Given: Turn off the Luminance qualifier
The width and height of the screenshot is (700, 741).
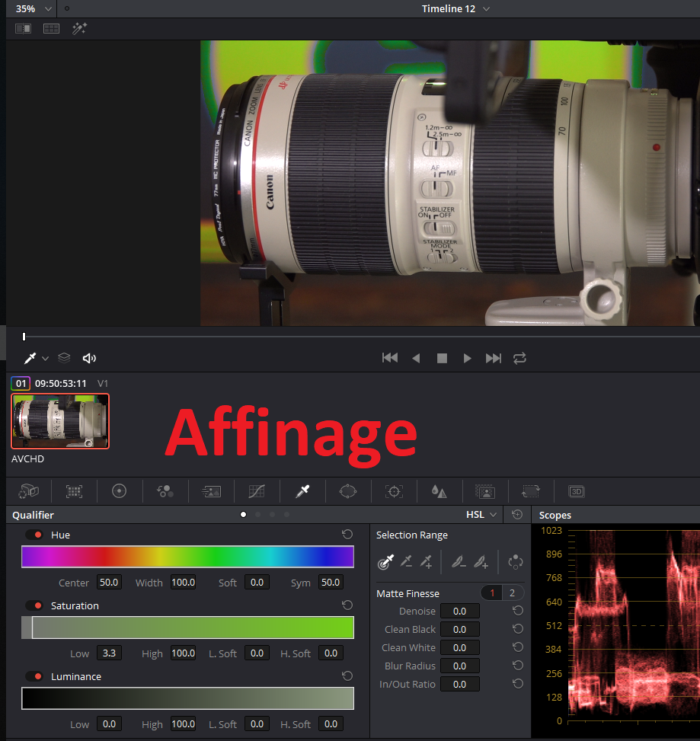Looking at the screenshot, I should tap(34, 677).
